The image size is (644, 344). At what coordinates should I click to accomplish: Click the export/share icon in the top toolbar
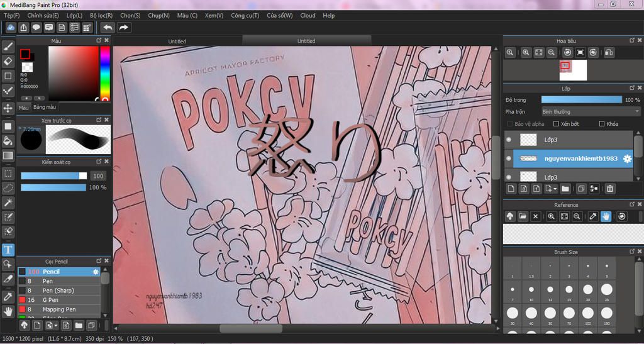pyautogui.click(x=23, y=28)
